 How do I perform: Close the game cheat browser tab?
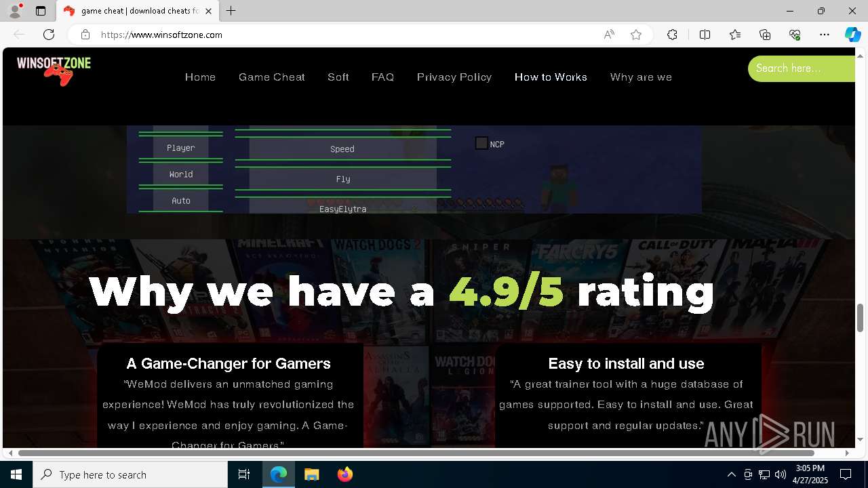(209, 11)
